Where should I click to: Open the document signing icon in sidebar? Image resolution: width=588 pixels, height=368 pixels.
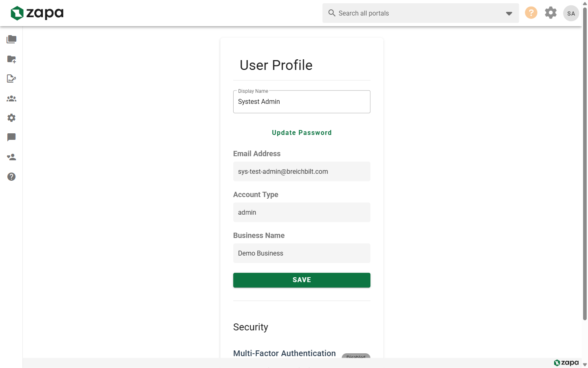tap(11, 79)
